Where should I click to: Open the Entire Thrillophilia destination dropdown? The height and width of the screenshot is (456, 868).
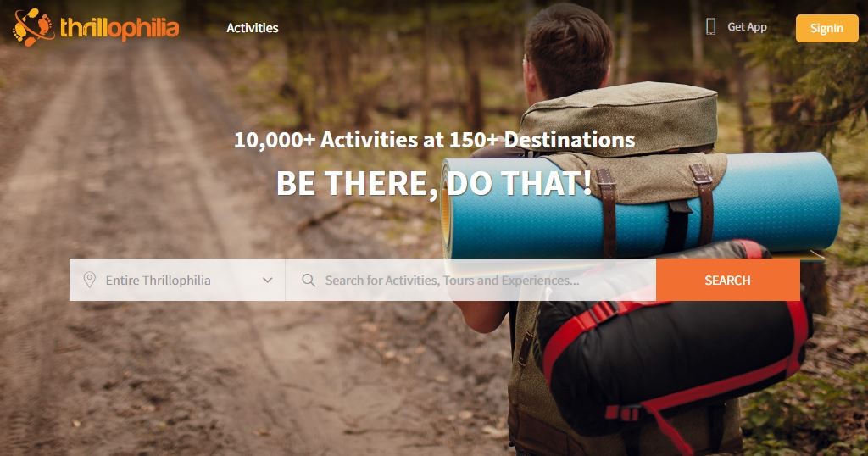pyautogui.click(x=177, y=280)
